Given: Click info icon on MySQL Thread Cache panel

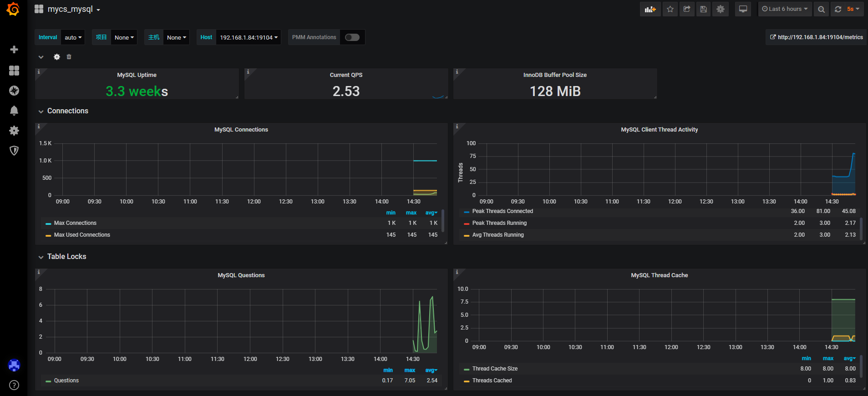Looking at the screenshot, I should 457,272.
